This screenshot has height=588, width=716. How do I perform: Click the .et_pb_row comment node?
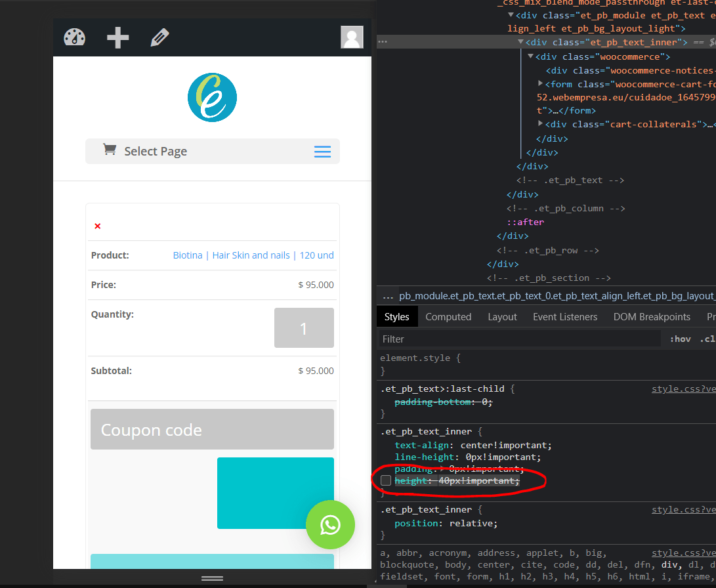point(548,250)
